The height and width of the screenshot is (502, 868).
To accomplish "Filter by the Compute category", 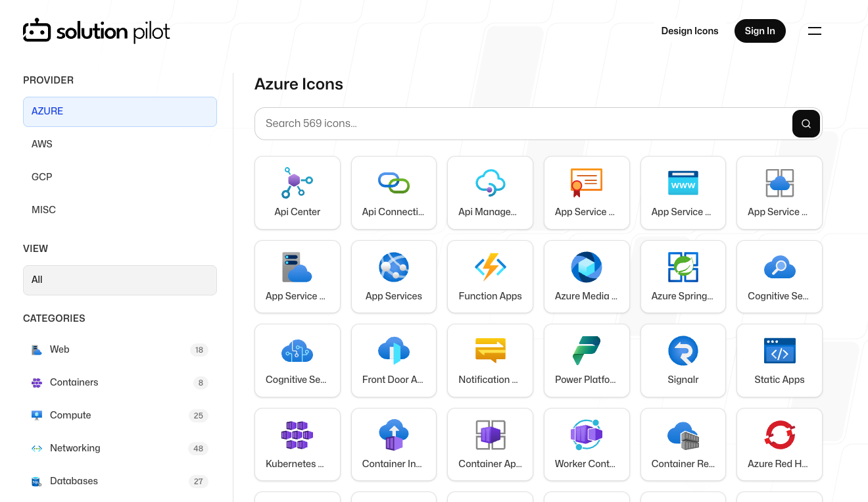I will (120, 416).
